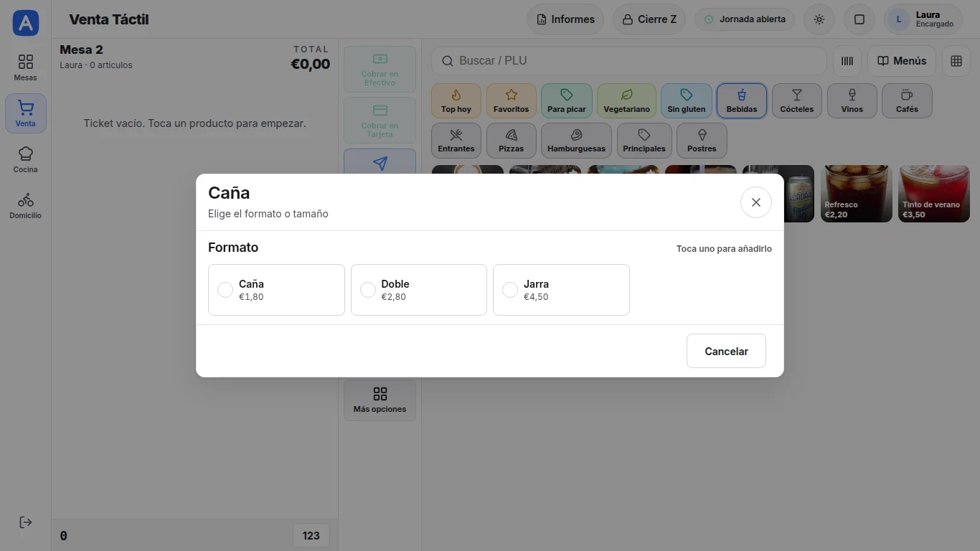980x551 pixels.
Task: Select the Hamburguesas category
Action: [x=576, y=140]
